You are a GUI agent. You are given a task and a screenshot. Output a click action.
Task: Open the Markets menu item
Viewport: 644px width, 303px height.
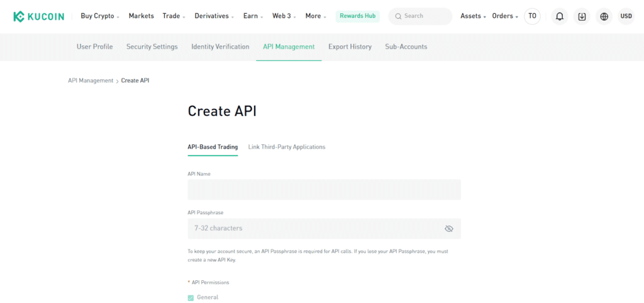[142, 16]
